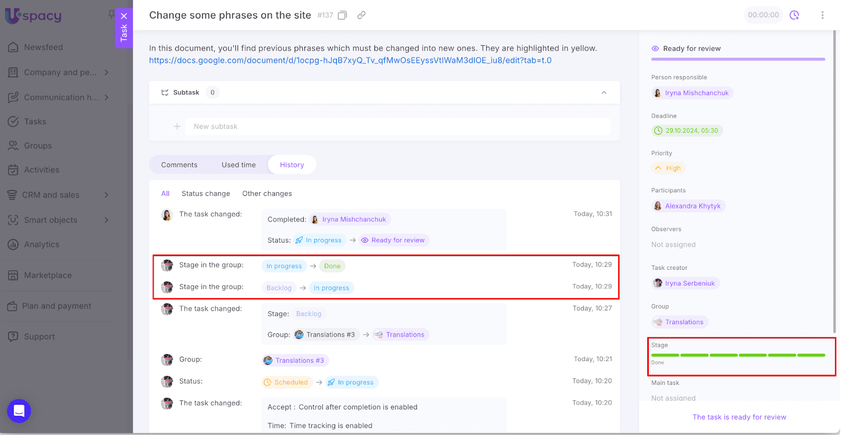Switch to the Used time tab
The height and width of the screenshot is (435, 868).
coord(238,165)
